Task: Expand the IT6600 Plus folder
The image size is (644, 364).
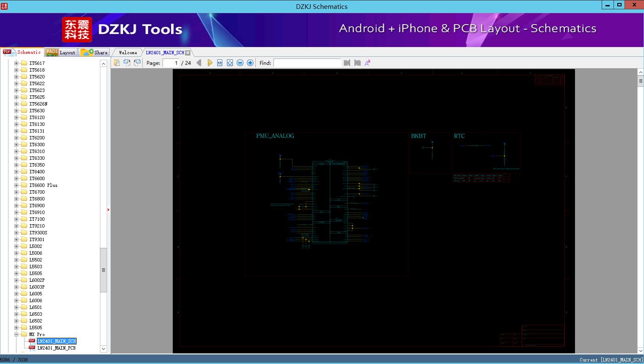Action: pyautogui.click(x=17, y=185)
